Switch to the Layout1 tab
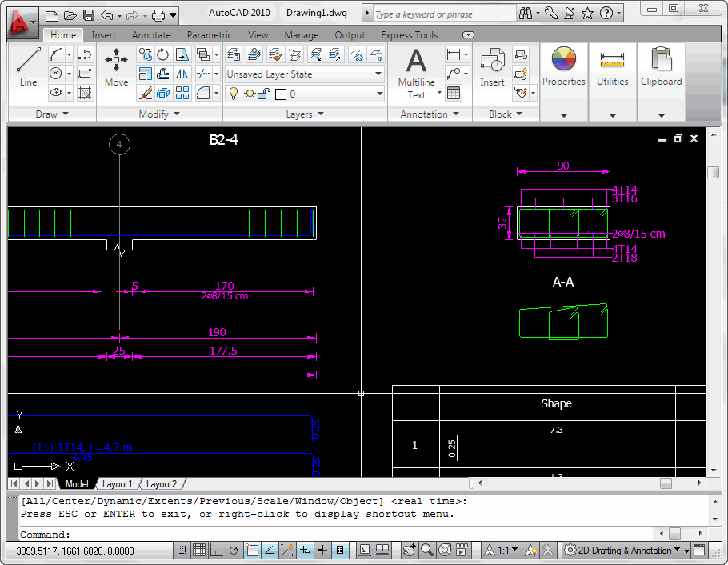This screenshot has width=728, height=565. tap(117, 484)
